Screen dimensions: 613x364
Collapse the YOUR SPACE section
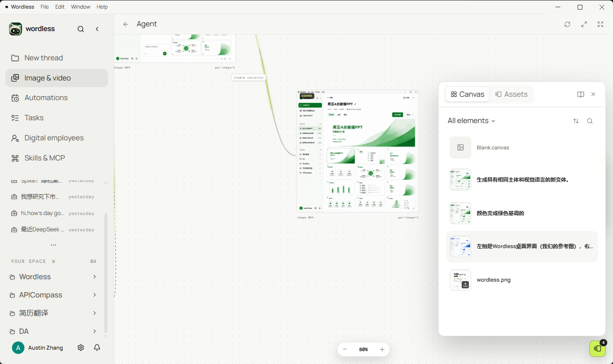click(x=54, y=262)
